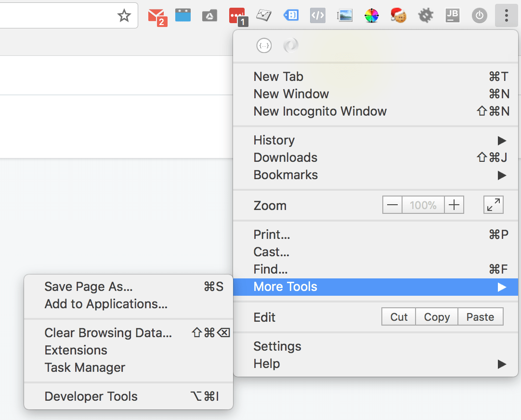Click the gray power button extension icon
Viewport: 521px width, 420px height.
tap(480, 15)
